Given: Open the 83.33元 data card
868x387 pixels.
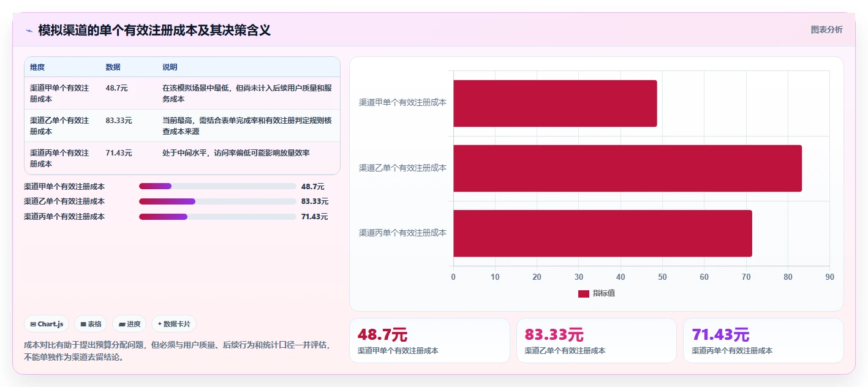Looking at the screenshot, I should 597,340.
